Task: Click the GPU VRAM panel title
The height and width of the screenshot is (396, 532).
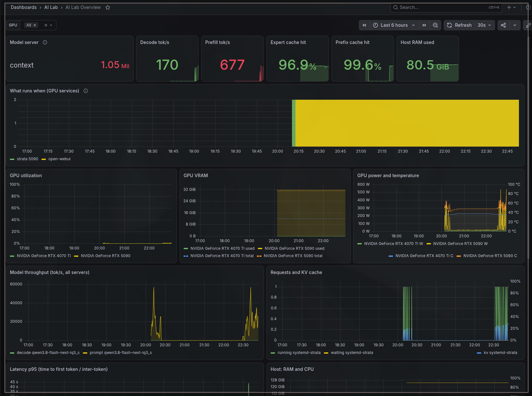Action: [196, 176]
